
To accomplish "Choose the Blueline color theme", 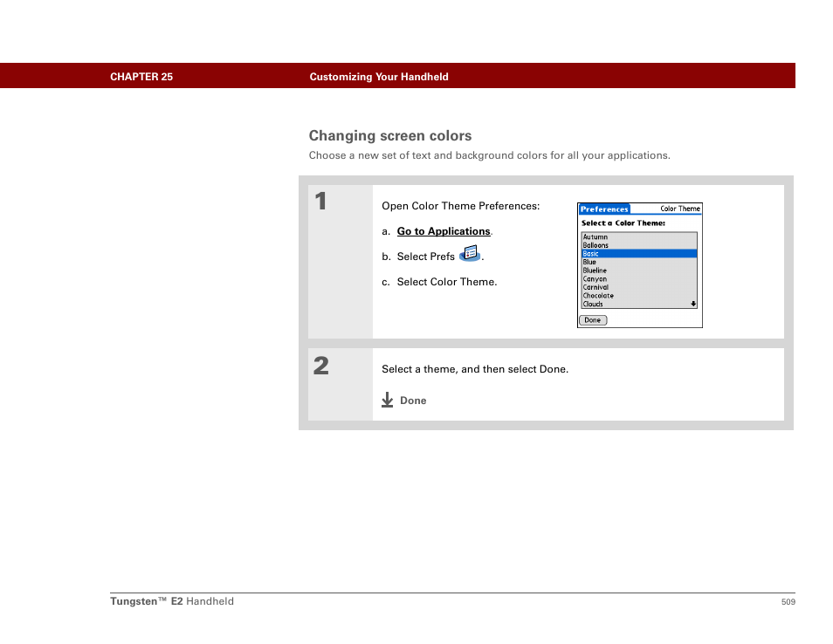I will pos(639,271).
